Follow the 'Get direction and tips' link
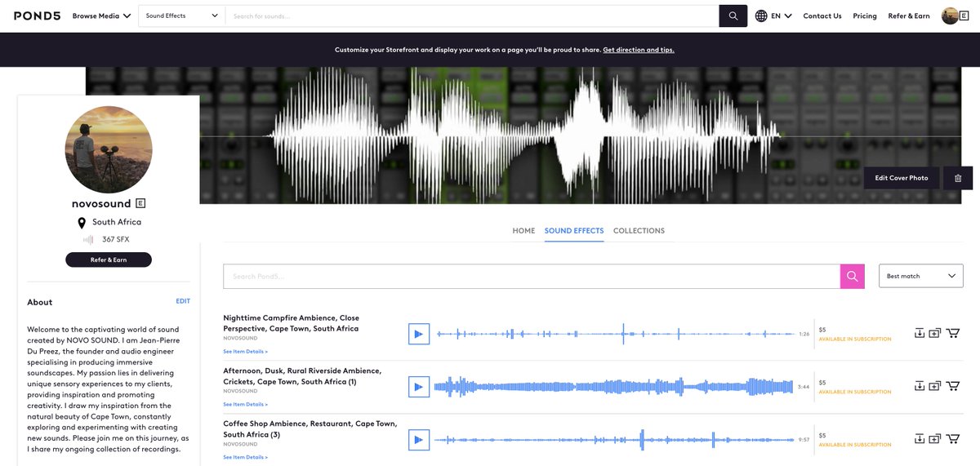The image size is (980, 466). 639,50
